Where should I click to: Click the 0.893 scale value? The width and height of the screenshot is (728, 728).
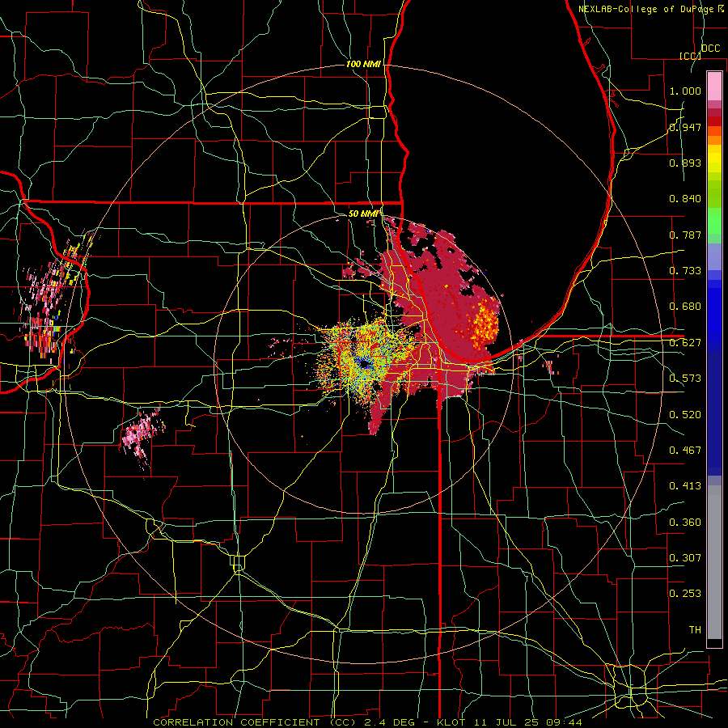(685, 163)
